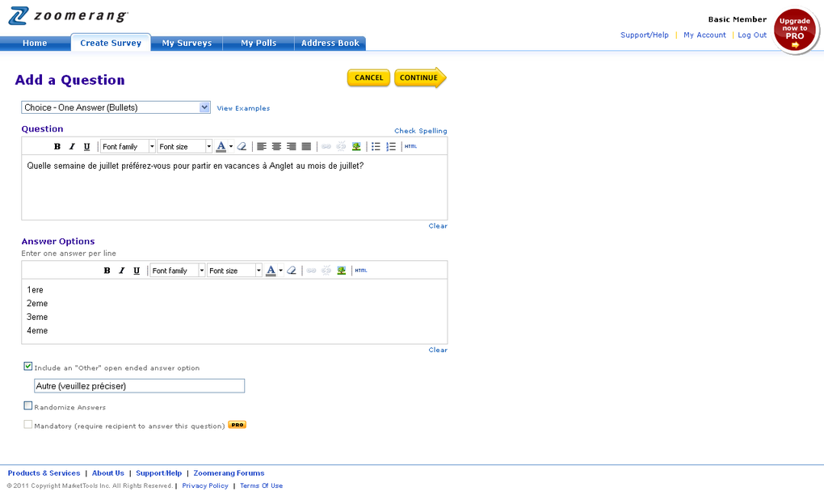Viewport: 824px width, 504px height.
Task: Click the Autre answer text field
Action: 139,385
